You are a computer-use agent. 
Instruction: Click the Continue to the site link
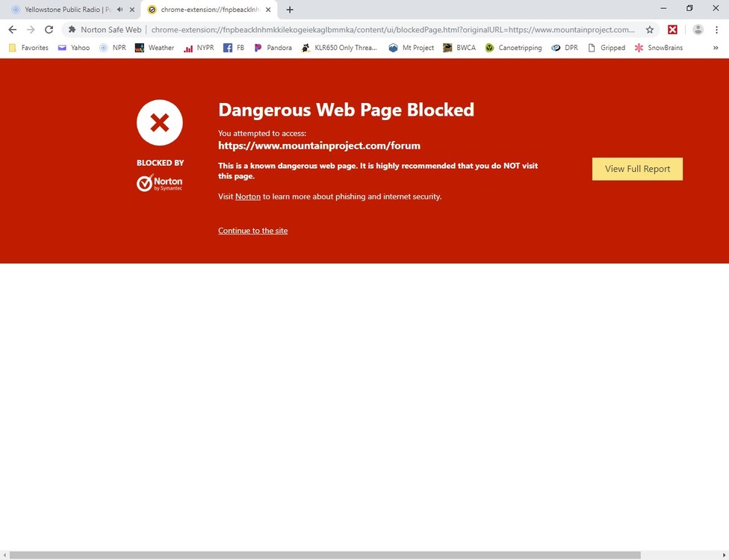pyautogui.click(x=253, y=231)
